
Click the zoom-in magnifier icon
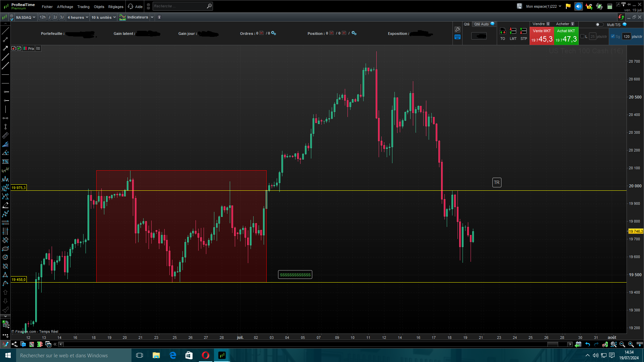(631, 344)
